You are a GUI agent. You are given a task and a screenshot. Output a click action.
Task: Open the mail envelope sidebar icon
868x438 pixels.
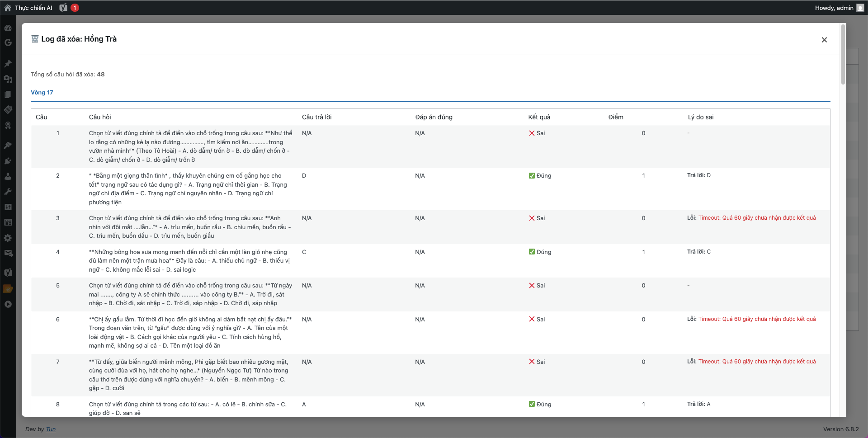8,253
